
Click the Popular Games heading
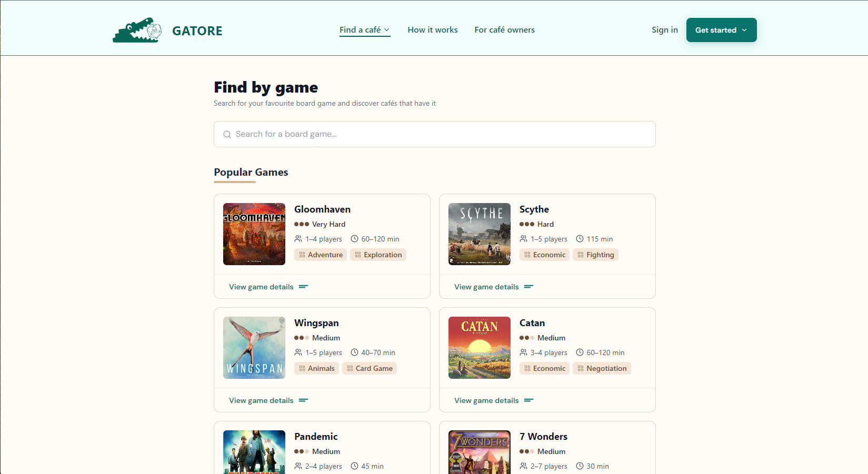point(251,172)
